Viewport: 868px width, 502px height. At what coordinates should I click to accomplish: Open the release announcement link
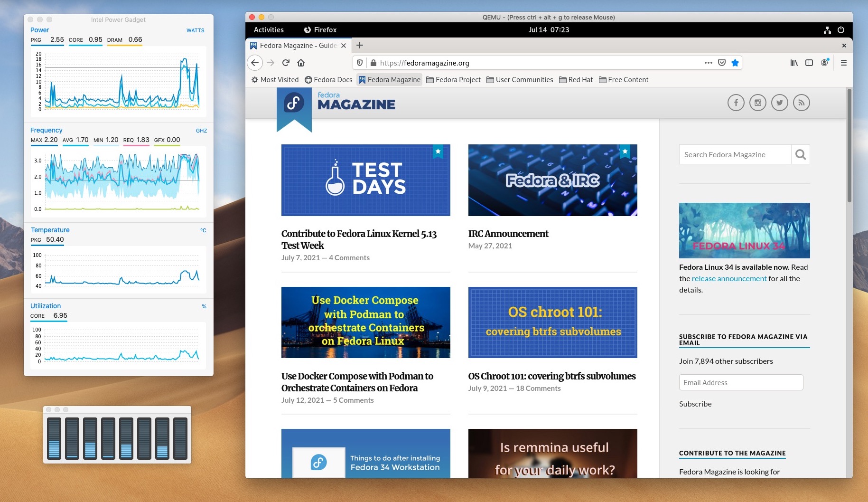(729, 279)
